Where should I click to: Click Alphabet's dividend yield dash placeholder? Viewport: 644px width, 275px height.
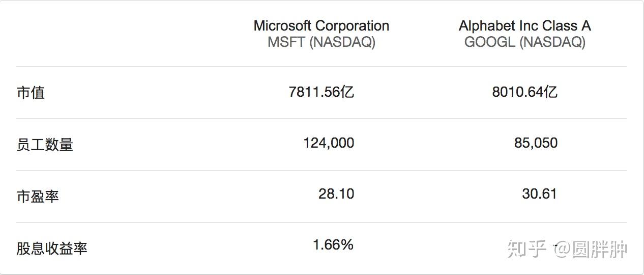pyautogui.click(x=555, y=245)
